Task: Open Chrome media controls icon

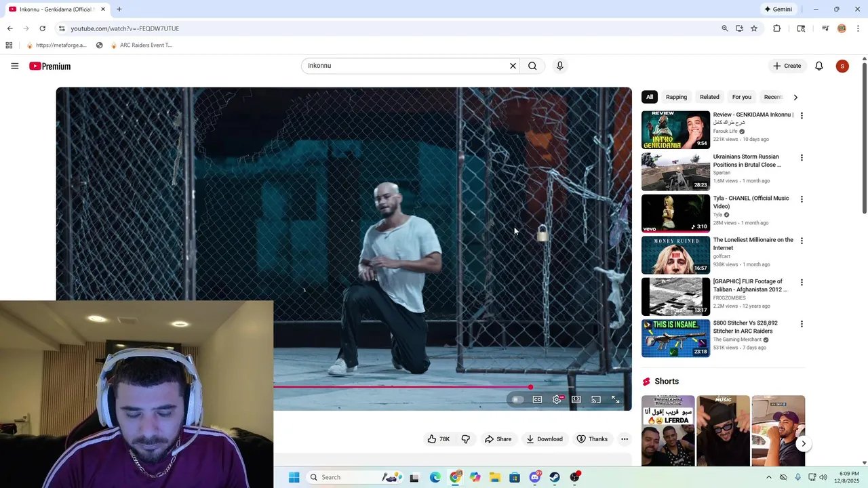Action: [x=825, y=28]
